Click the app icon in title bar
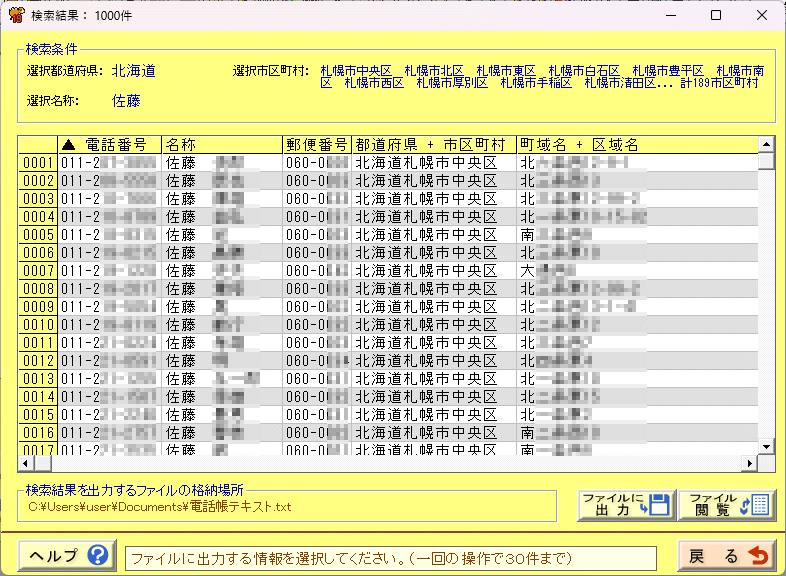The height and width of the screenshot is (576, 786). pos(17,15)
